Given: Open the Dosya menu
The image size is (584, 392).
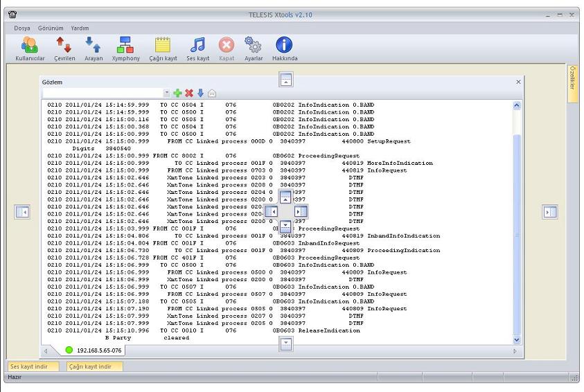Looking at the screenshot, I should (x=22, y=28).
